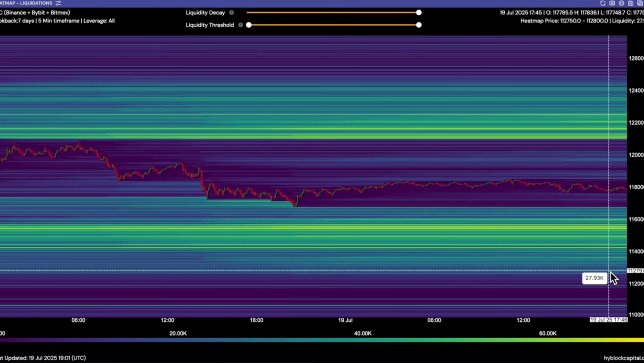Click the Liquidity Threshold left slider handle

(x=249, y=25)
